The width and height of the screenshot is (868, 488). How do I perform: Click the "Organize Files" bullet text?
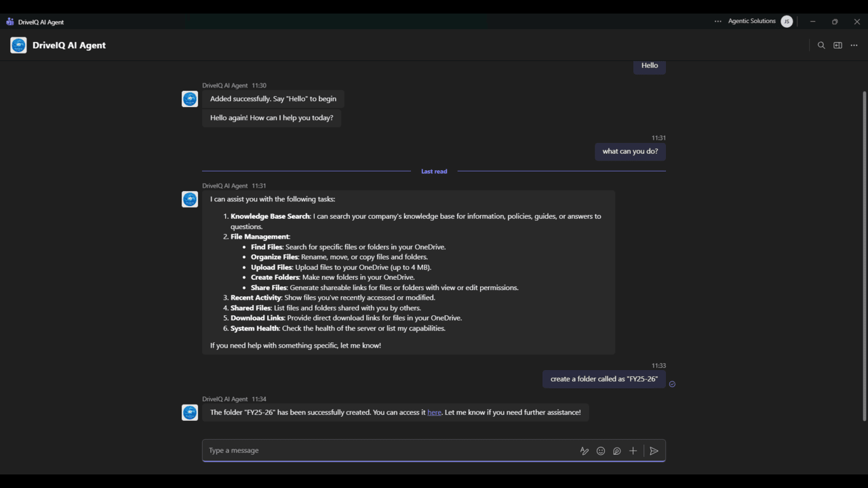pos(339,257)
